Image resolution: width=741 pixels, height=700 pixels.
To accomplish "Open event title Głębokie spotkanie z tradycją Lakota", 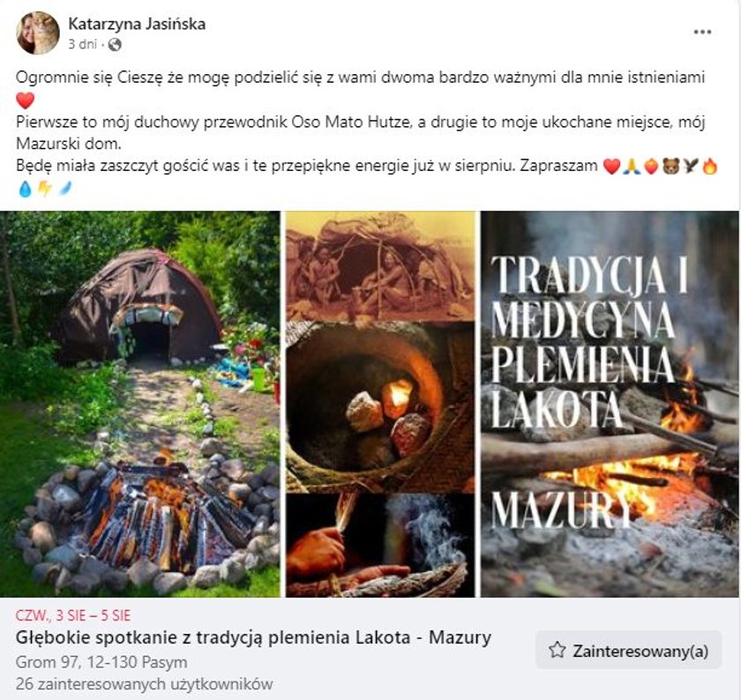I will tap(254, 637).
